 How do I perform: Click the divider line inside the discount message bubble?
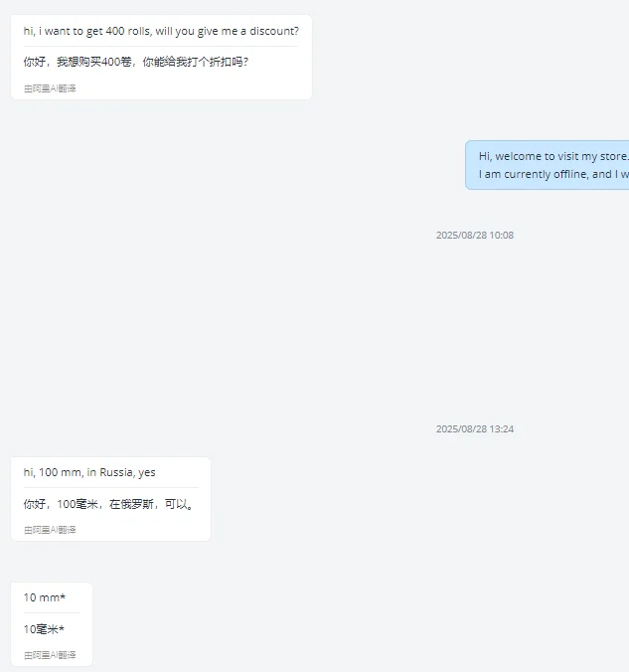[x=161, y=47]
